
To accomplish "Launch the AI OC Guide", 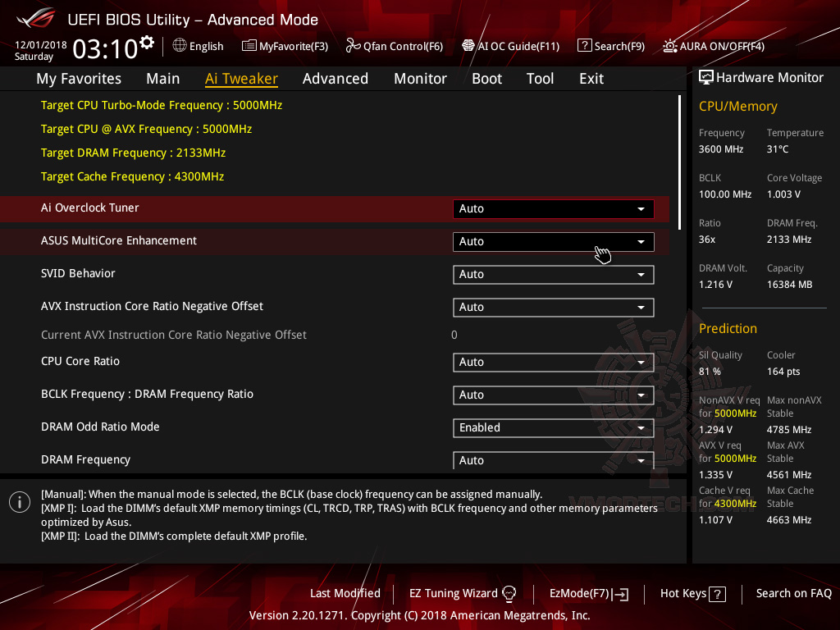I will pyautogui.click(x=510, y=46).
